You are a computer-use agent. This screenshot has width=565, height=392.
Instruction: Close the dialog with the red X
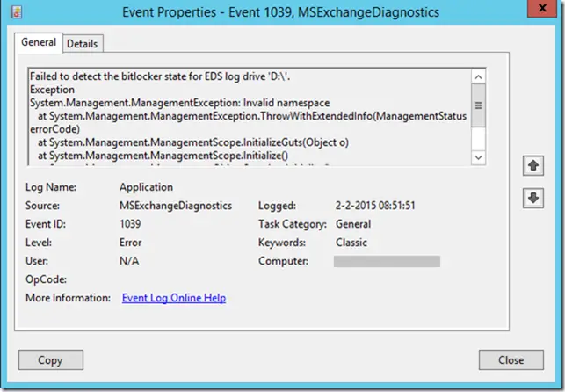(542, 8)
